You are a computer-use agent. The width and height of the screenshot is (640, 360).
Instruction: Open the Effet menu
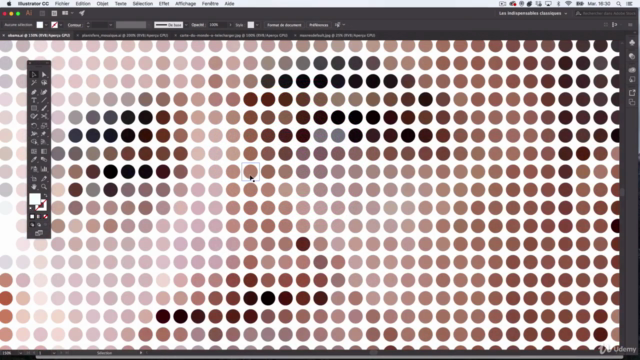tap(164, 4)
